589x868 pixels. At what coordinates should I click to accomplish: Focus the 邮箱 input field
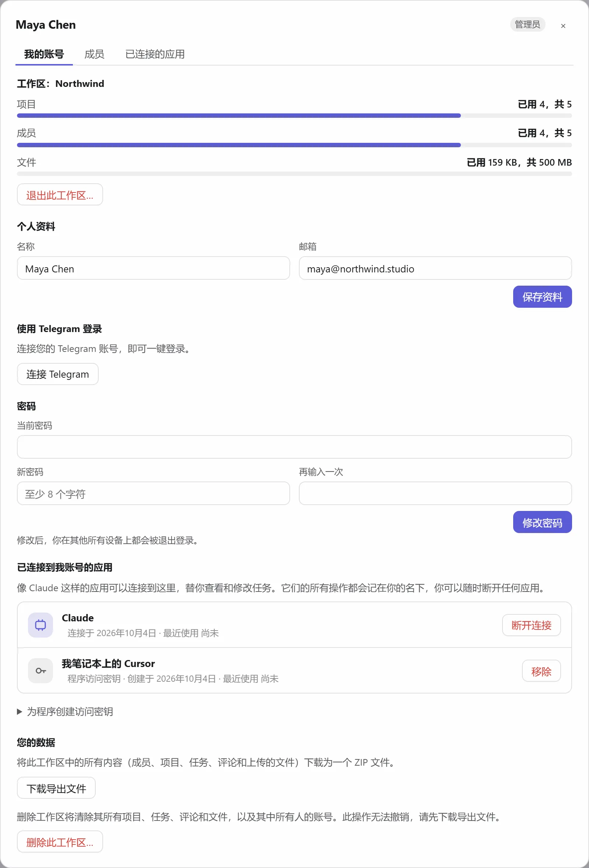point(435,268)
